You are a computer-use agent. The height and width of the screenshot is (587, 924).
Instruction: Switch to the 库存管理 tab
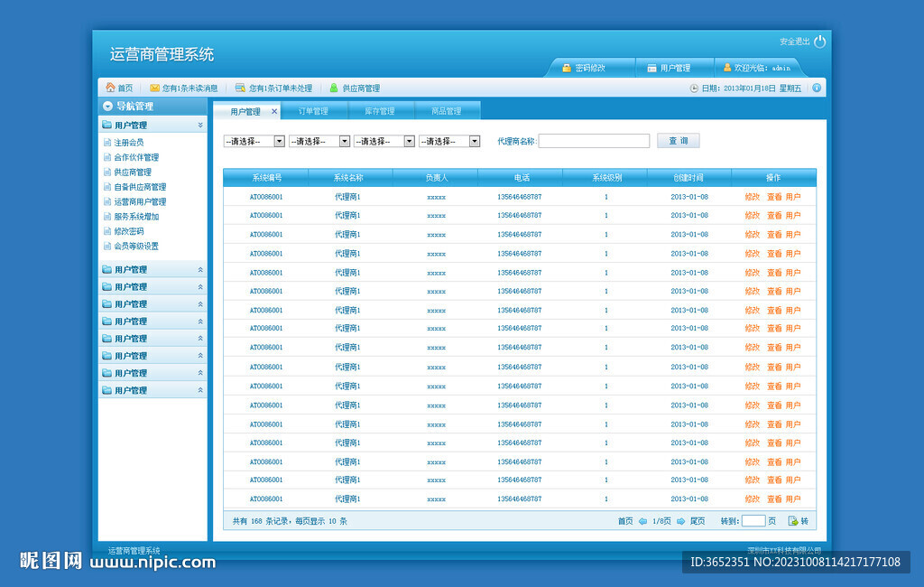pyautogui.click(x=380, y=111)
